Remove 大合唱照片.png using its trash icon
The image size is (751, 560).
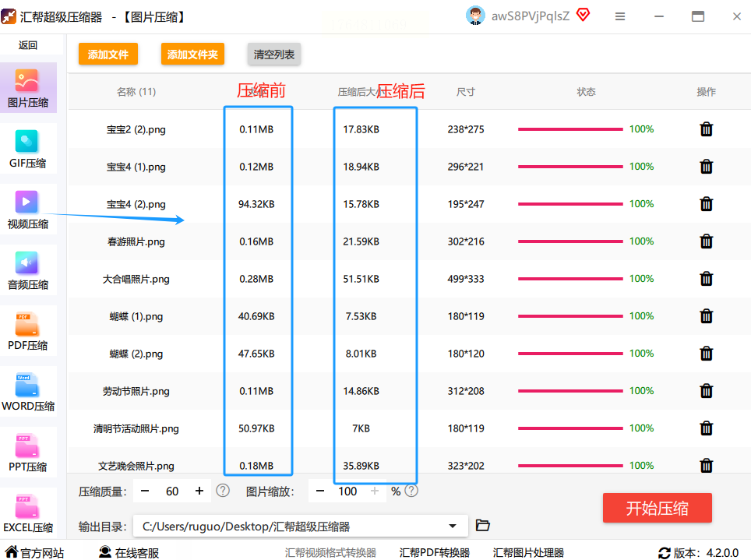click(x=706, y=279)
